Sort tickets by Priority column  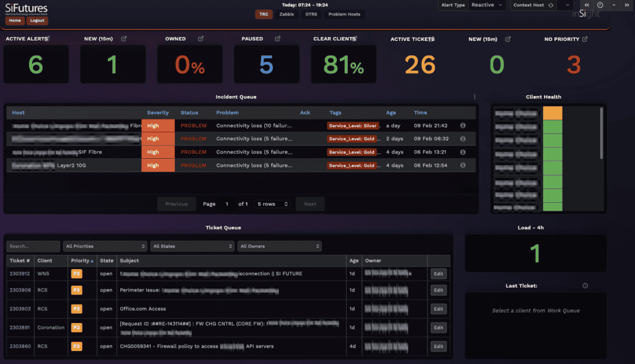[x=82, y=260]
